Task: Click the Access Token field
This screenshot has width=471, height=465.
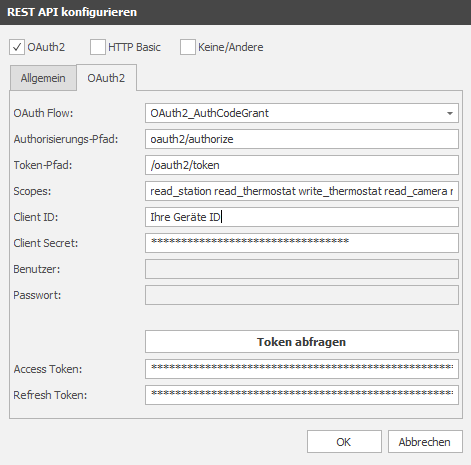Action: 302,369
